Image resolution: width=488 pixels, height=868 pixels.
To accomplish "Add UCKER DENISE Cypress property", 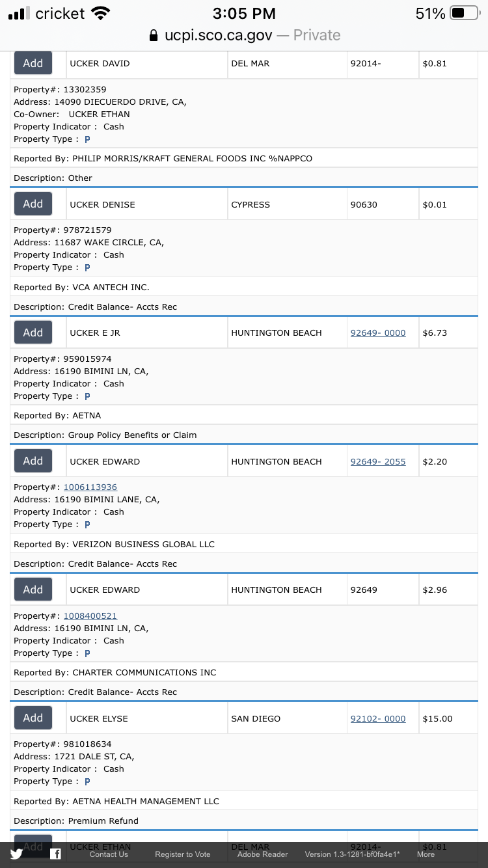I will click(x=33, y=204).
